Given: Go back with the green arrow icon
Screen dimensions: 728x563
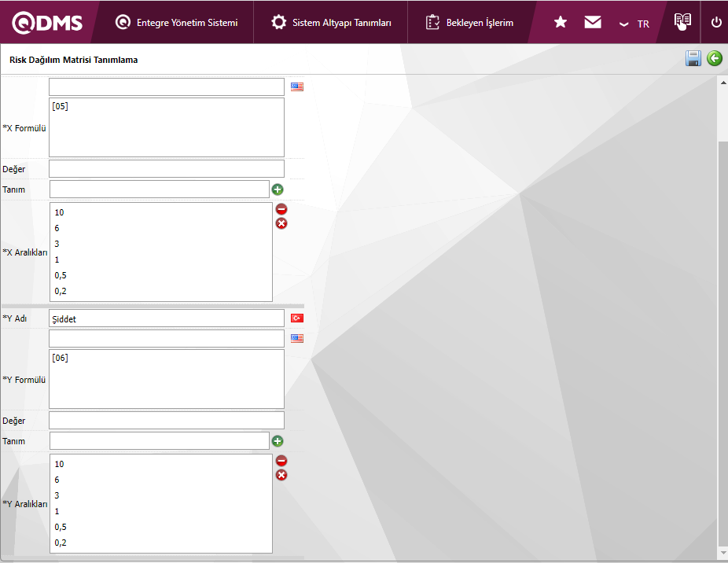Looking at the screenshot, I should point(715,58).
